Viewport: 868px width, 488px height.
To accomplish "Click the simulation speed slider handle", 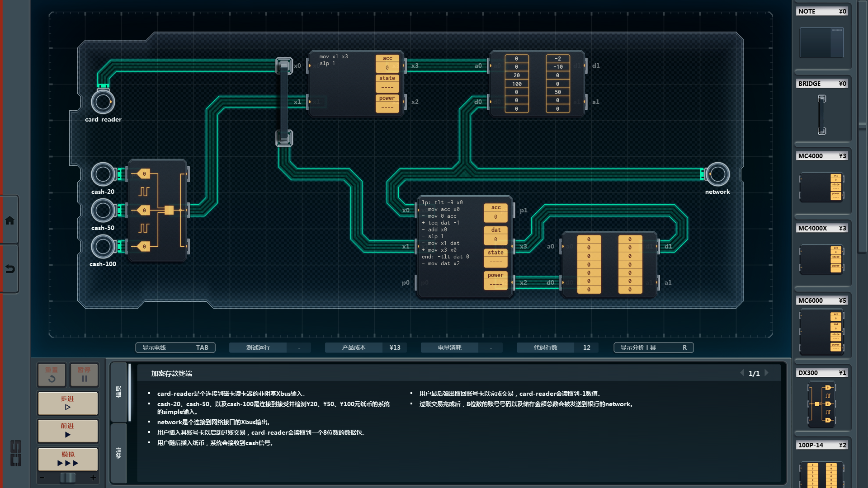I will (68, 478).
